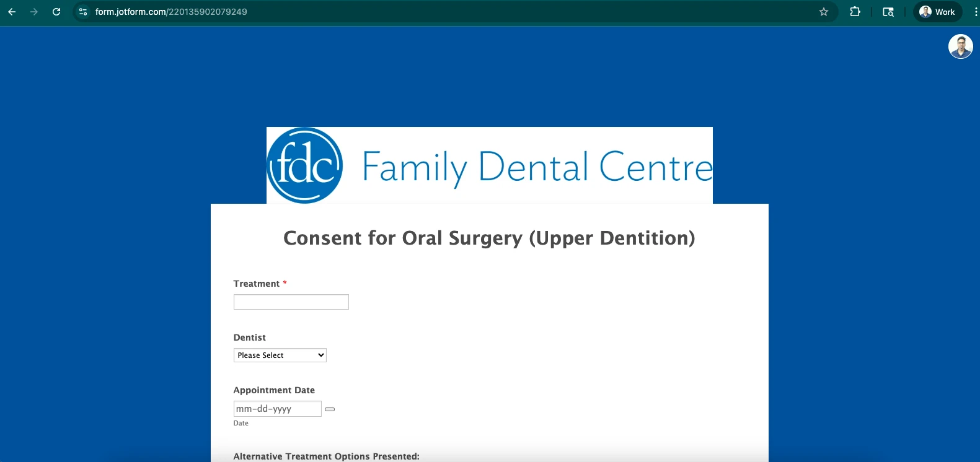The width and height of the screenshot is (980, 462).
Task: Click the fdc circular logo
Action: point(304,165)
